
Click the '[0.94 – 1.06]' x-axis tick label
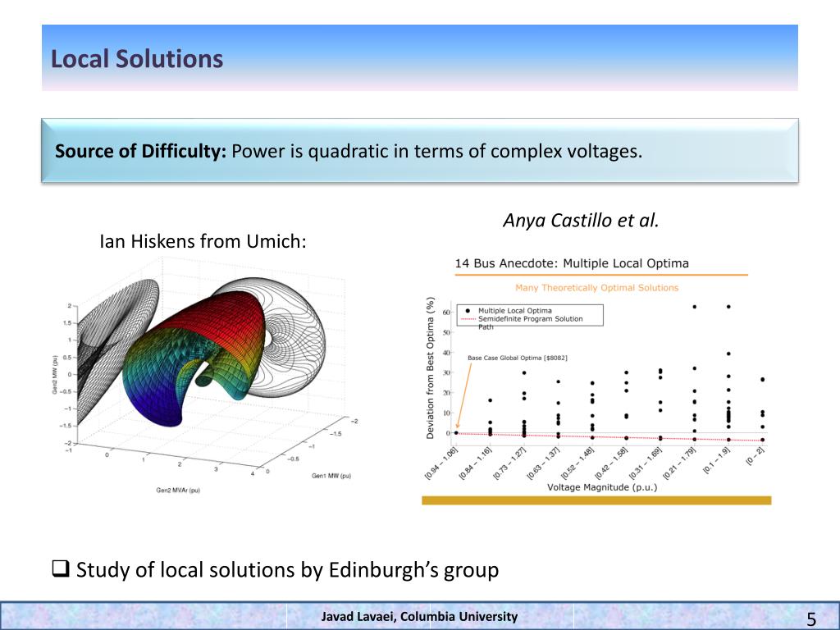click(441, 463)
